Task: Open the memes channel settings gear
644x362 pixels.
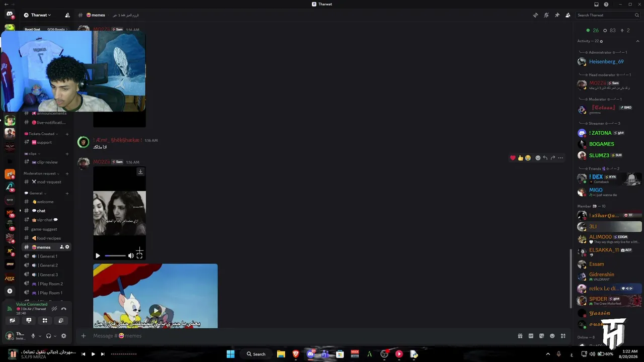Action: (67, 247)
